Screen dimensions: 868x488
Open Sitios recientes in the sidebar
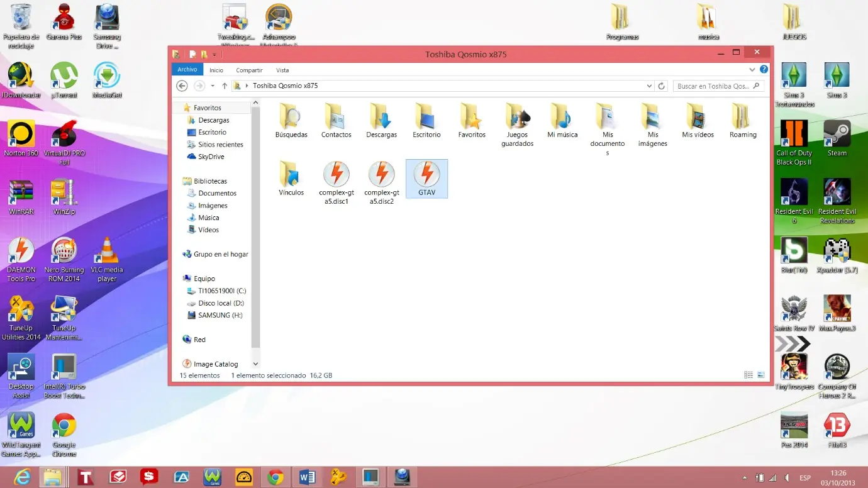tap(220, 145)
